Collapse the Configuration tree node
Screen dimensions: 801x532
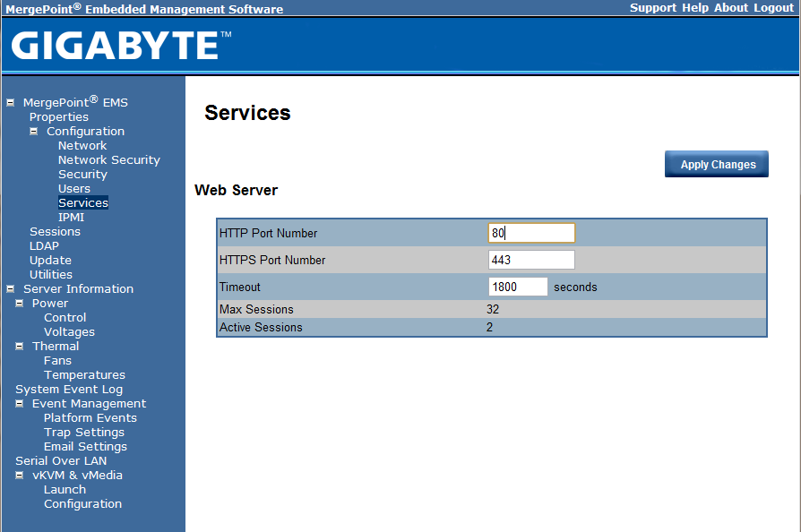[34, 132]
